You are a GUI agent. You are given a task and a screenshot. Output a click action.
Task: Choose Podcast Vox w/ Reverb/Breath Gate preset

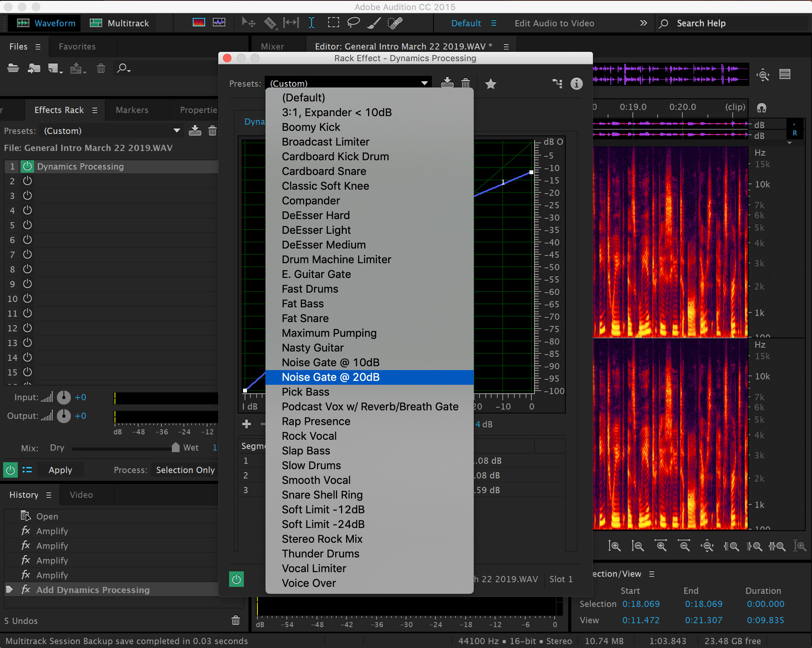[370, 406]
